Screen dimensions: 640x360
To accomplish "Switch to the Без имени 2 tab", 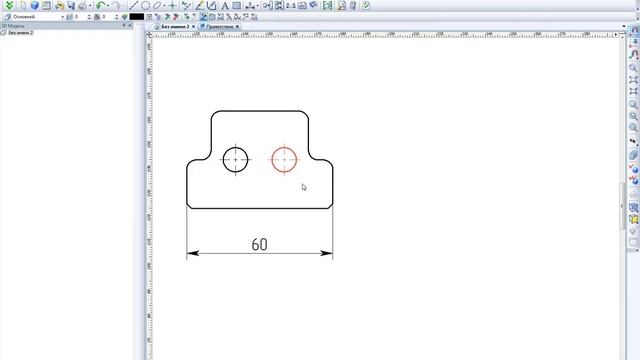I will 175,27.
